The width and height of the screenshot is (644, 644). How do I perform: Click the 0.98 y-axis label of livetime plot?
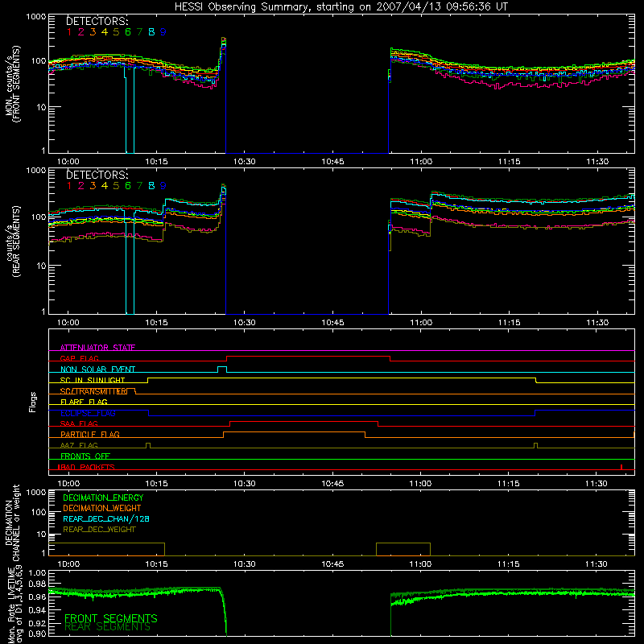[38, 584]
